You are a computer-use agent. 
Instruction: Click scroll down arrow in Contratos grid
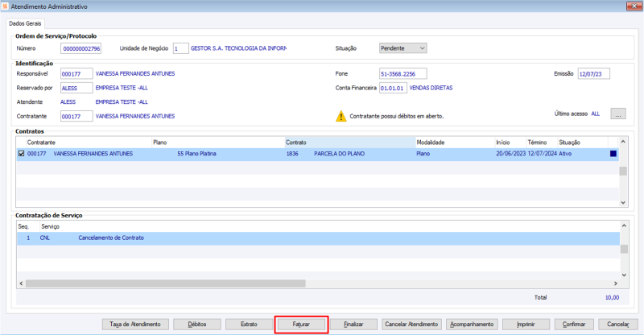(623, 202)
